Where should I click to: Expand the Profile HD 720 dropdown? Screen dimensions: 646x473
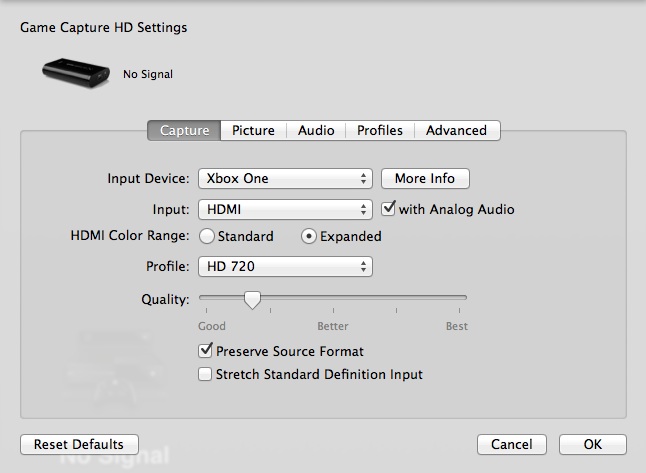coord(285,267)
